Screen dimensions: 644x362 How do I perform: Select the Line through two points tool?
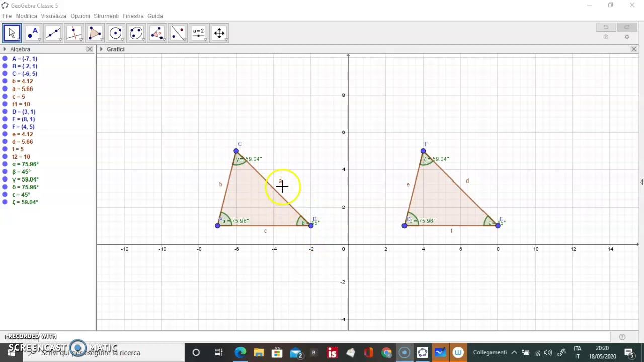(53, 33)
